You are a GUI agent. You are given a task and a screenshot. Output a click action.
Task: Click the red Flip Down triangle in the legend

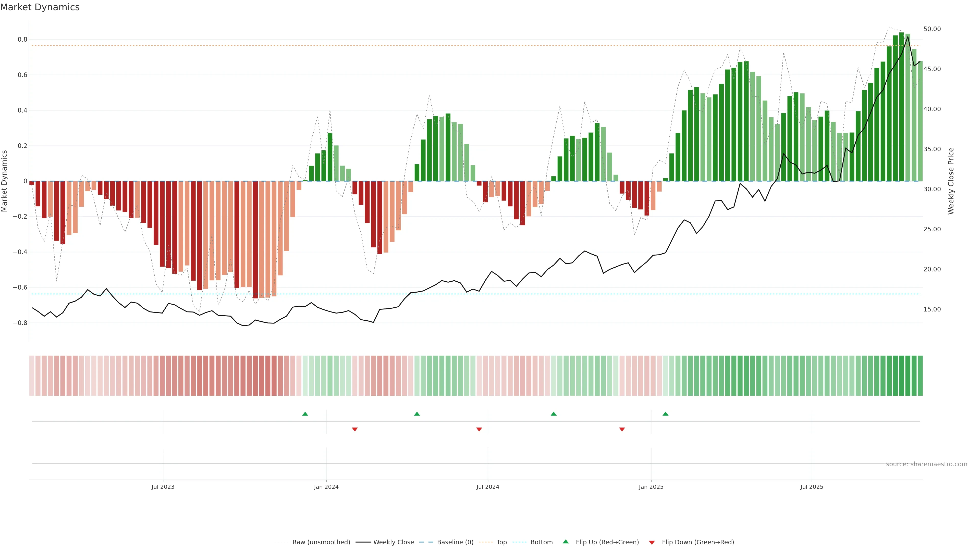tap(652, 542)
